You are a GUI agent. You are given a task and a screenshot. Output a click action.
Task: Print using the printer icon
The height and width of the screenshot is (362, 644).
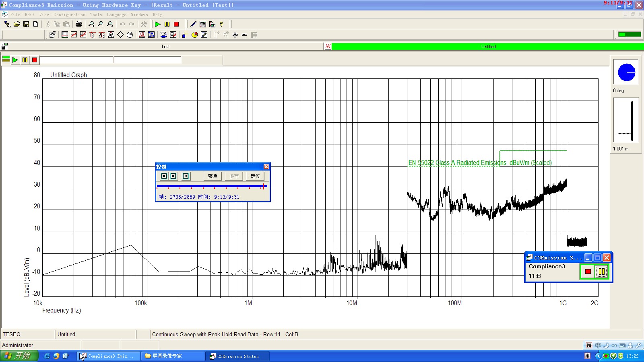[x=79, y=24]
